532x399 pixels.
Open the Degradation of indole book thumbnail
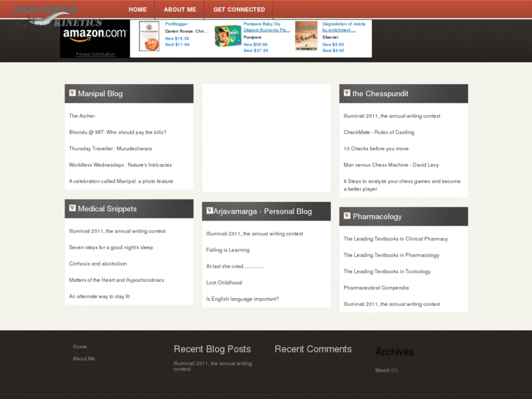(x=306, y=36)
